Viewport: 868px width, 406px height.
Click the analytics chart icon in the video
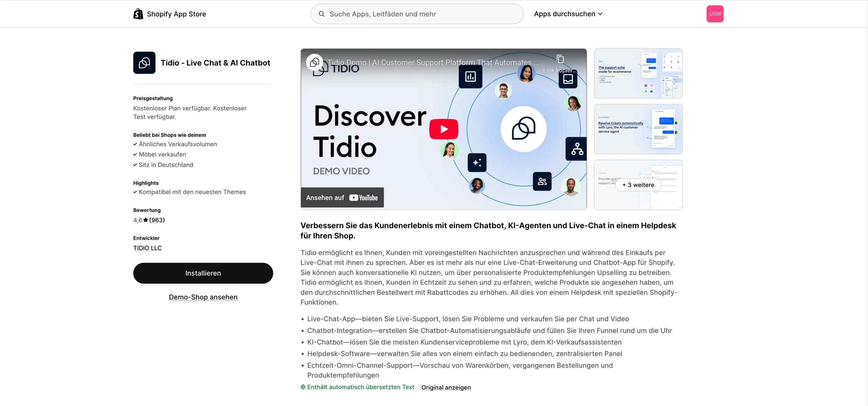click(470, 77)
